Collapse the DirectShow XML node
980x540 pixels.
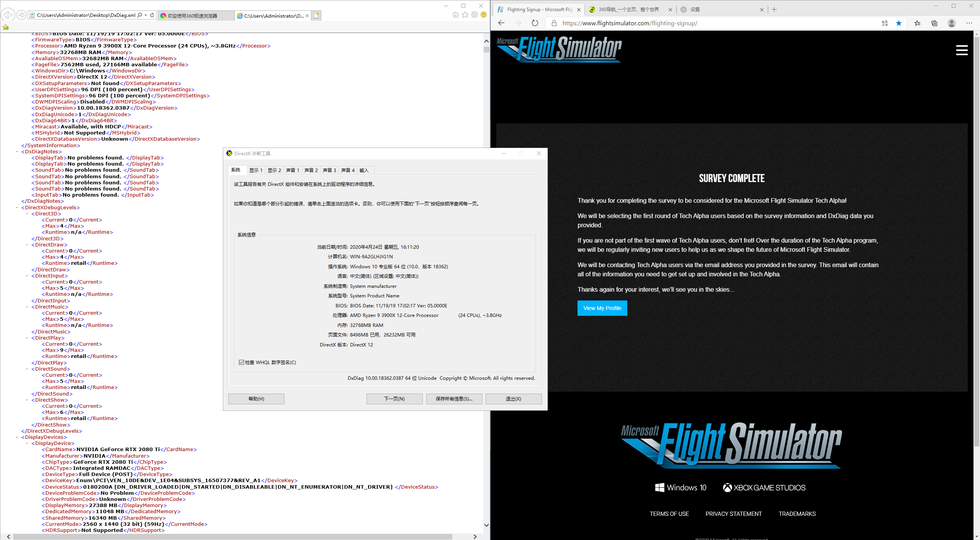pos(27,400)
